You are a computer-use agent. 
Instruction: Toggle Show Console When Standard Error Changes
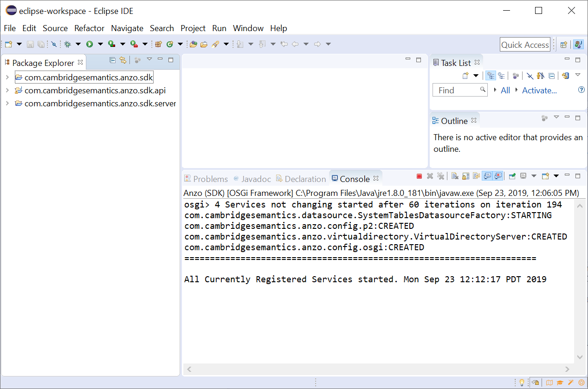498,176
